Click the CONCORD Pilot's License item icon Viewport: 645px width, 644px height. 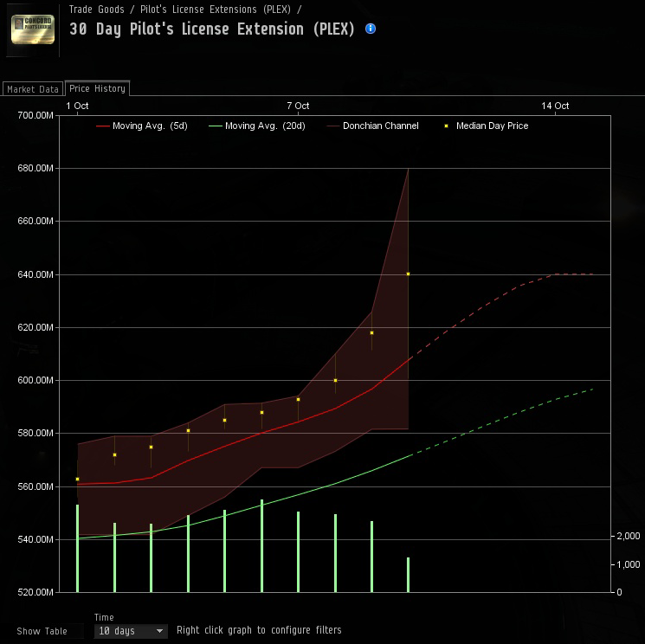33,29
